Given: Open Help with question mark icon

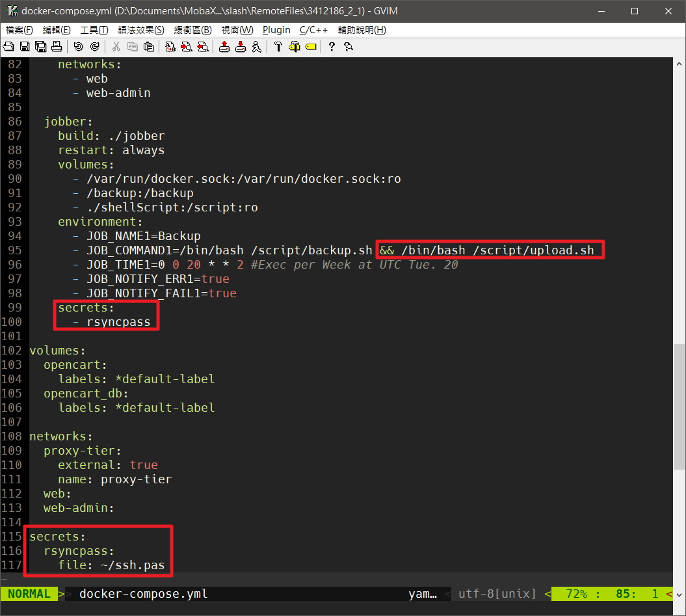Looking at the screenshot, I should pyautogui.click(x=332, y=46).
